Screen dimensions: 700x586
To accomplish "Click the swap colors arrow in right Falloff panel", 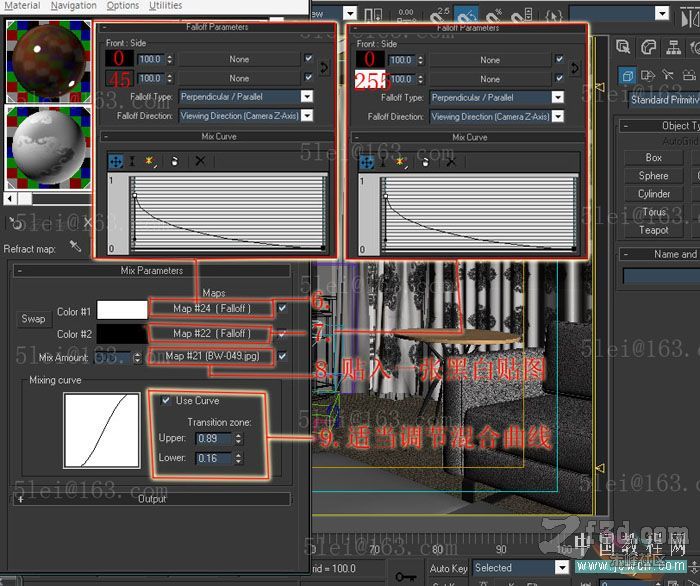I will pos(574,68).
